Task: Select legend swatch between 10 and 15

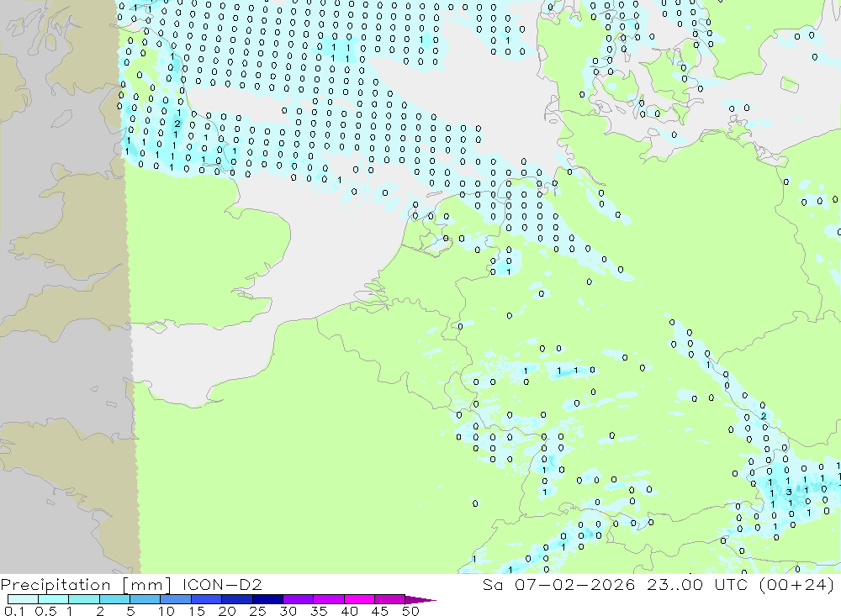Action: coord(176,599)
